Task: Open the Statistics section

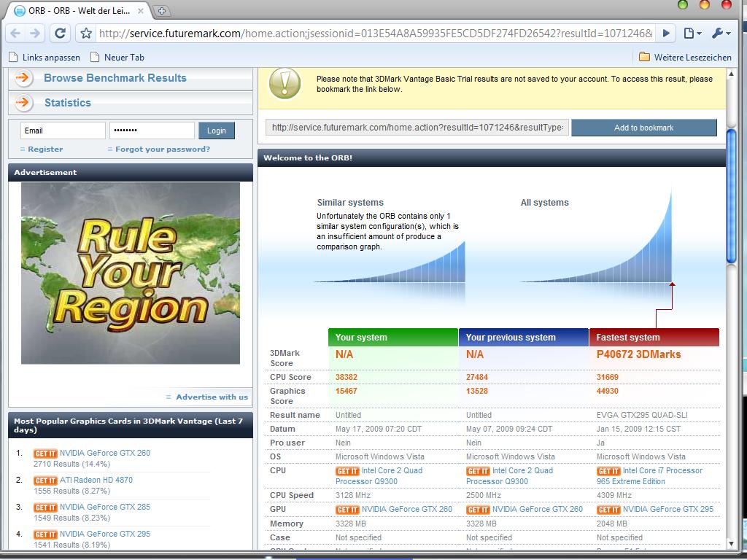Action: pos(68,102)
